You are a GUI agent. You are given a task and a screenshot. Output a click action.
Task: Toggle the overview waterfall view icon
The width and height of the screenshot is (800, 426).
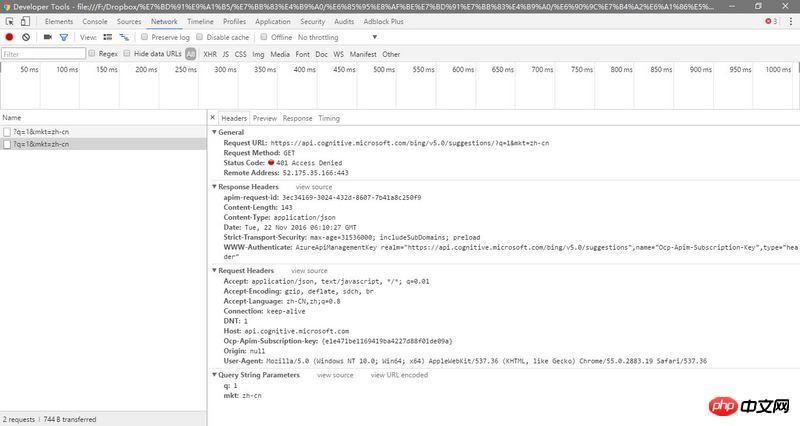[124, 37]
